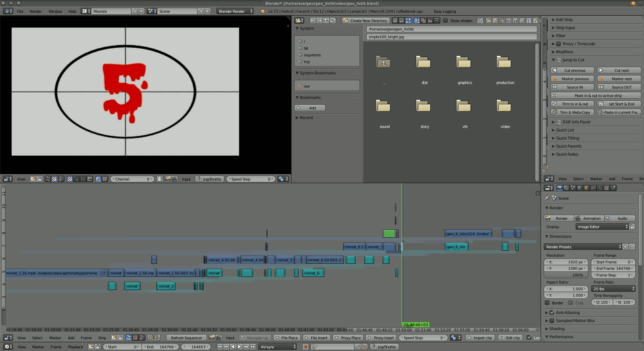Click the file browser refresh icon

point(333,20)
